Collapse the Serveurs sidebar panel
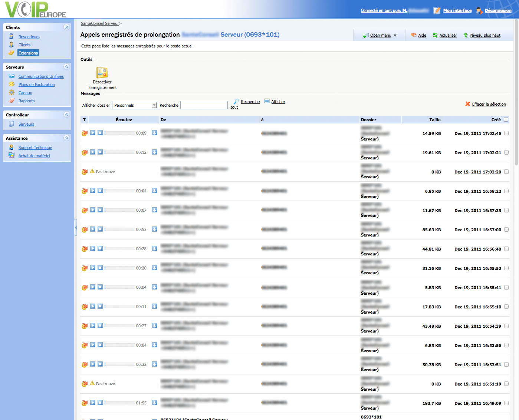 pos(67,67)
